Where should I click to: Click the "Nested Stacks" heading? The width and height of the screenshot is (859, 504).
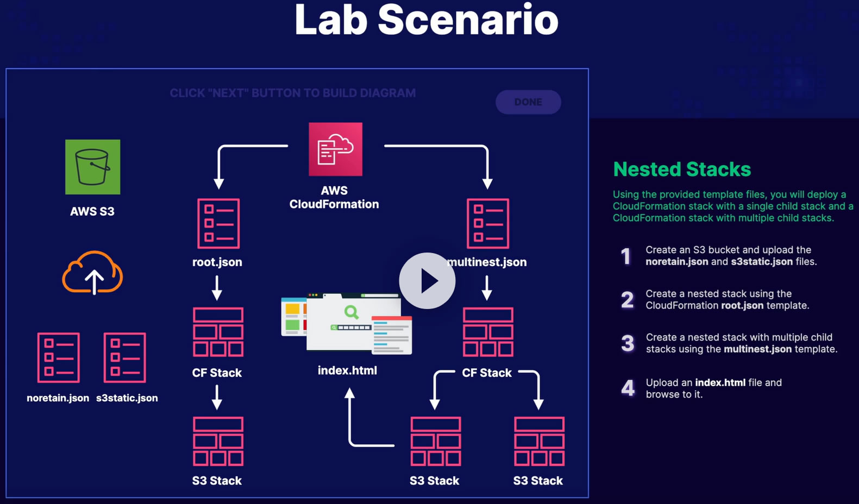tap(682, 169)
